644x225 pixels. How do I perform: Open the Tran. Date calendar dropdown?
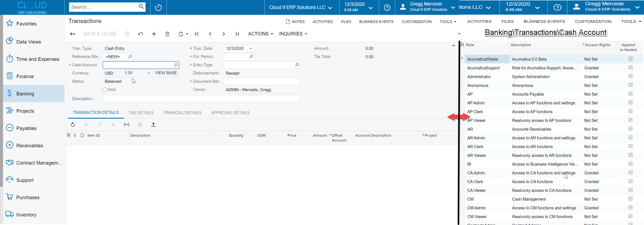251,49
